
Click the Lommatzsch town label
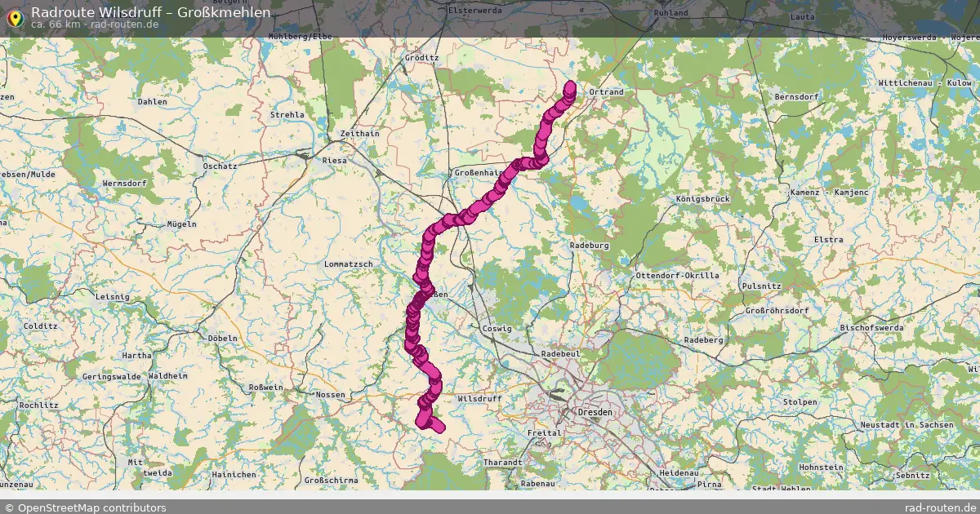pyautogui.click(x=349, y=264)
